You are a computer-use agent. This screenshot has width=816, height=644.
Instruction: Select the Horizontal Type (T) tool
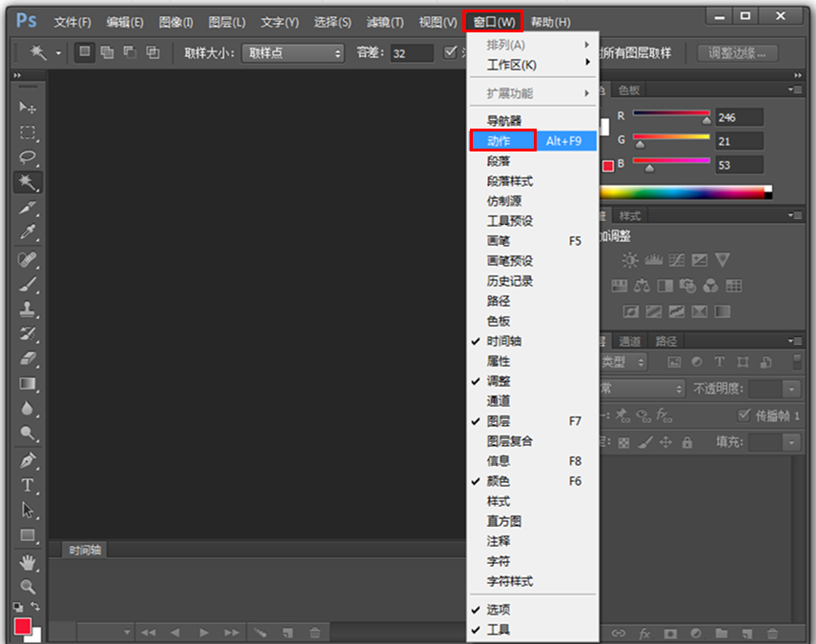point(28,485)
